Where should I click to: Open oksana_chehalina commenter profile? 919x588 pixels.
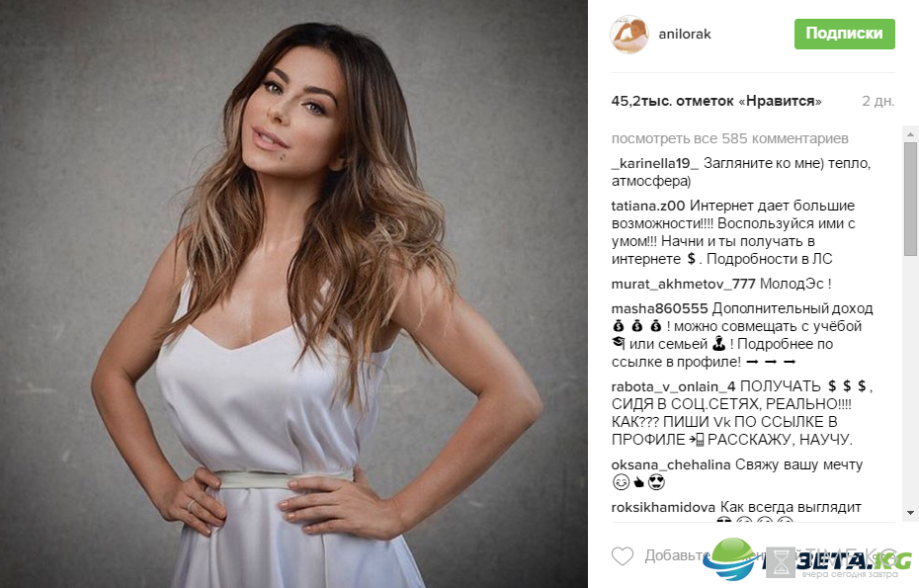click(671, 464)
